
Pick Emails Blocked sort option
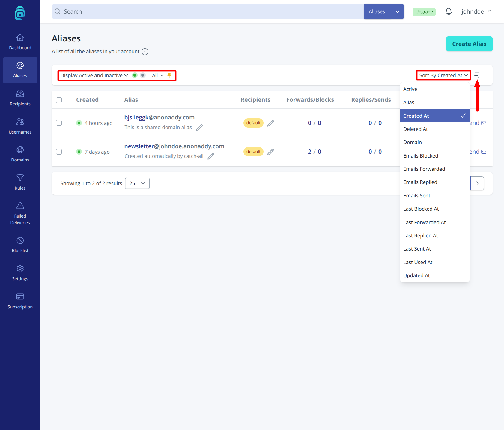(435, 156)
